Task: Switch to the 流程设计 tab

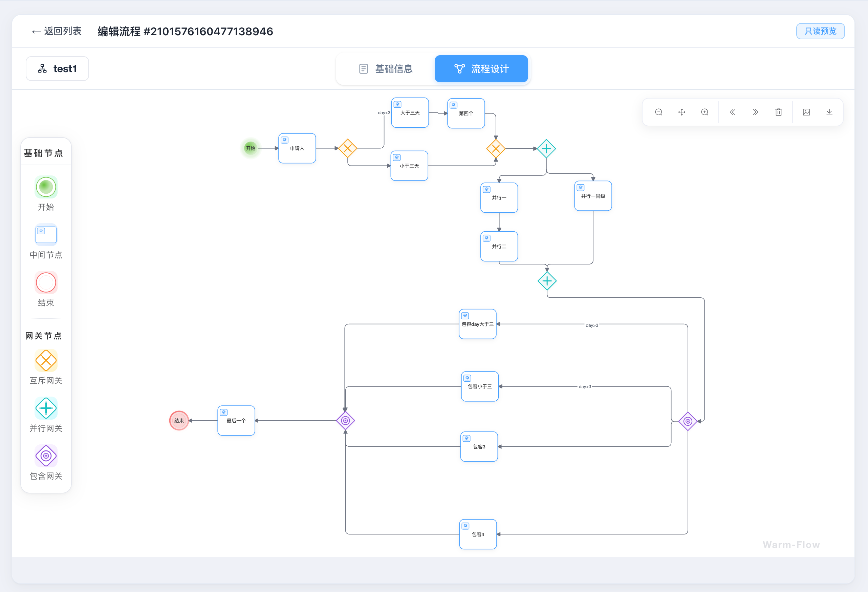Action: [481, 69]
